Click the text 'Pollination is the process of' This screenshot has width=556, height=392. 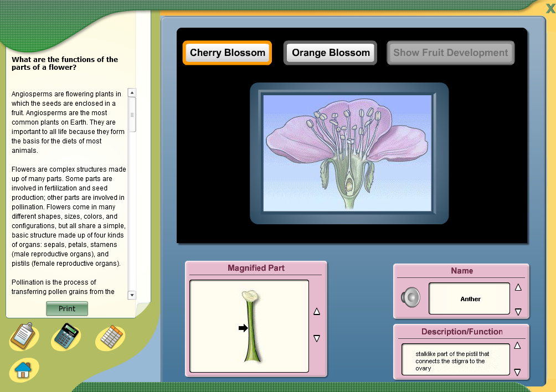[x=54, y=282]
